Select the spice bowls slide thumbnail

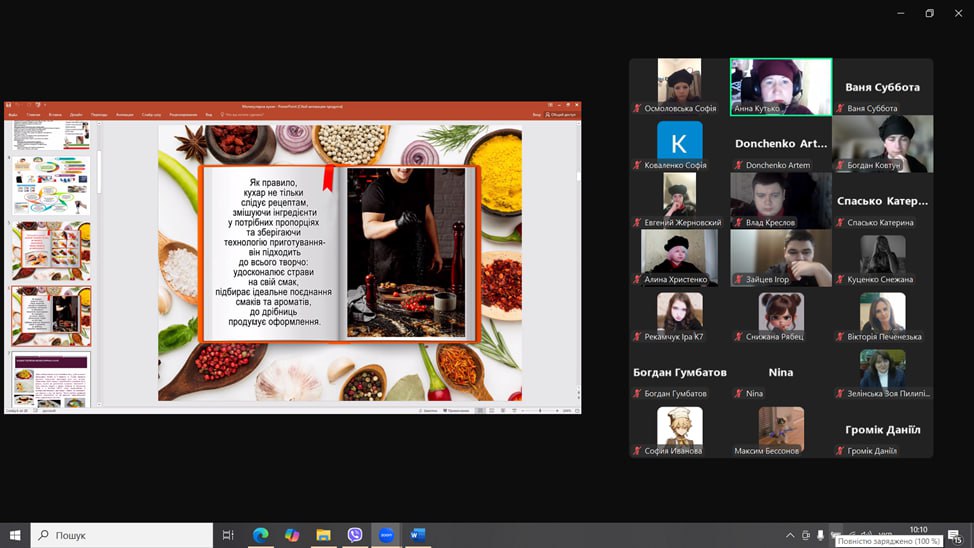(x=51, y=250)
